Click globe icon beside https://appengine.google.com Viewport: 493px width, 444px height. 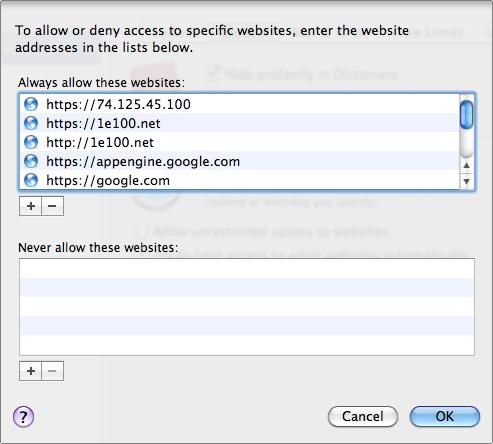(x=31, y=161)
